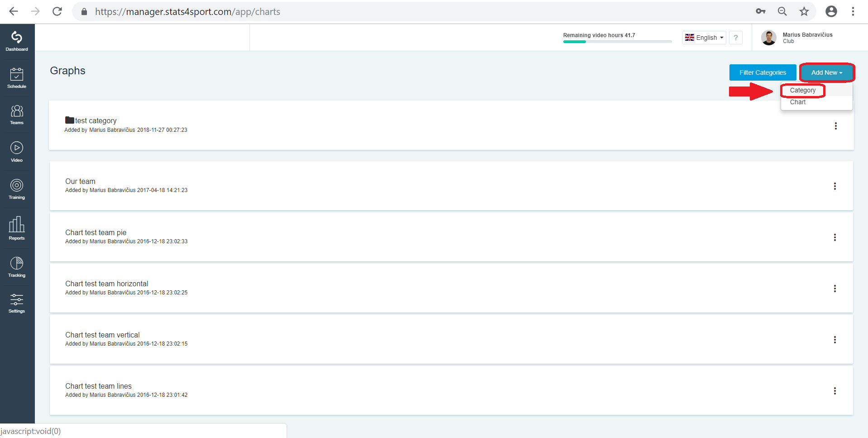Click the Filter Categories button
Screen dimensions: 868x438
point(762,72)
